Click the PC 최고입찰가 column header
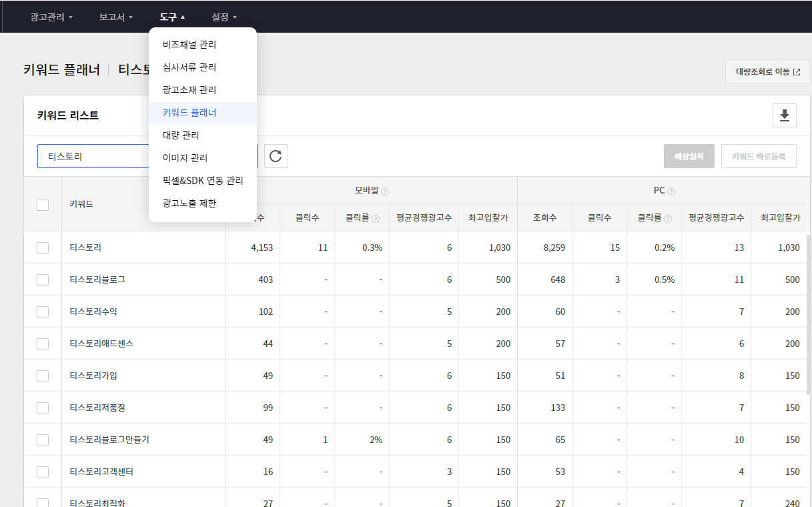 [780, 217]
